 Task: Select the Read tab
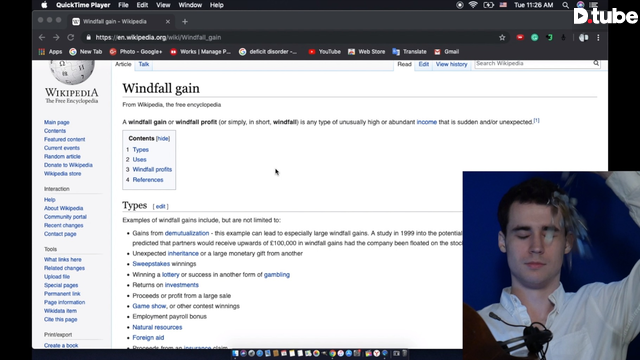[x=404, y=64]
